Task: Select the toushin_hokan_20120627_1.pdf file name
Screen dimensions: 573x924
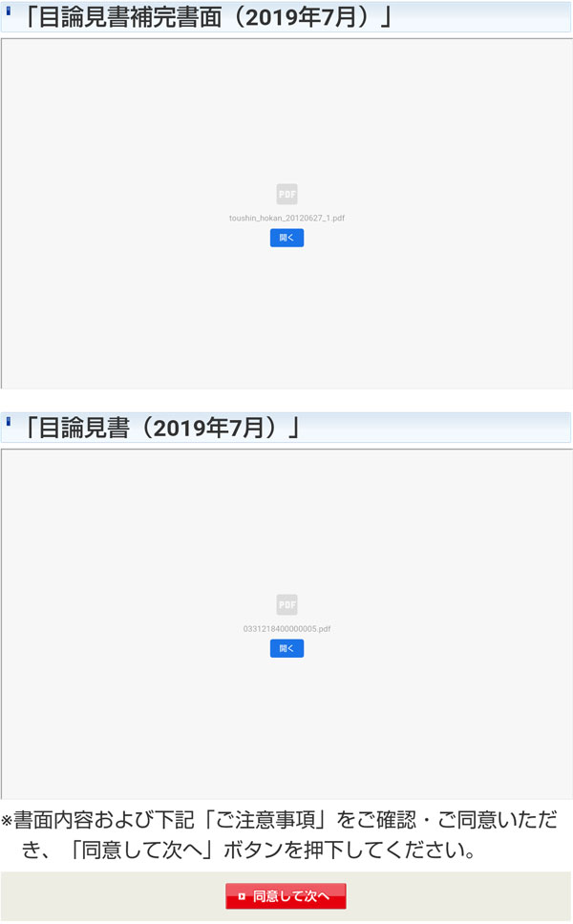Action: pos(286,218)
